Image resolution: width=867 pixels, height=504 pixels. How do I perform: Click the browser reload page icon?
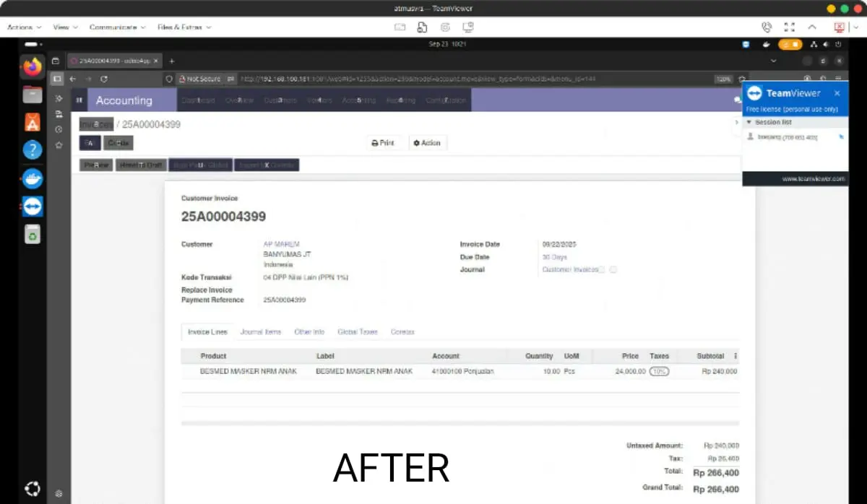[x=104, y=79]
